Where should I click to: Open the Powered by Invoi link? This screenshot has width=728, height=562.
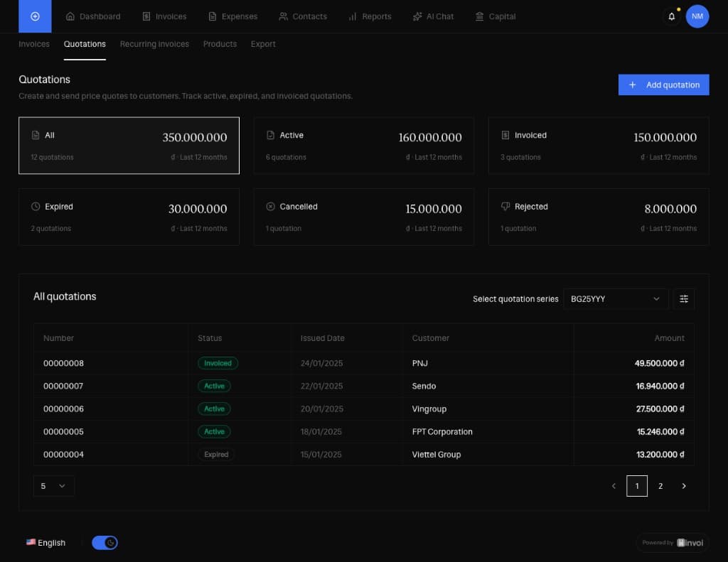(x=673, y=543)
